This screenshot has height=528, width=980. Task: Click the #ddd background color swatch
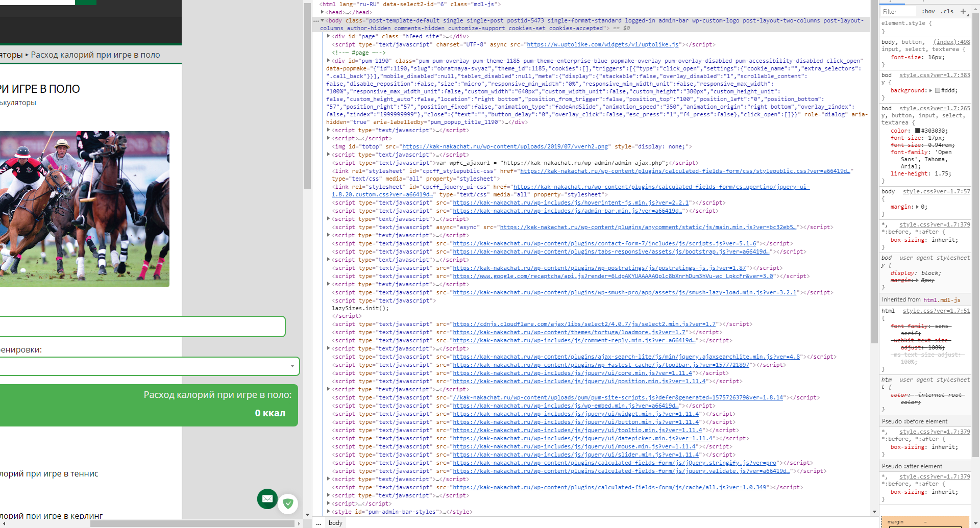point(938,91)
